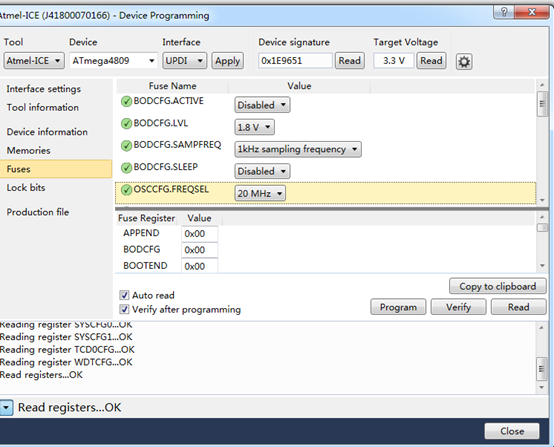Viewport: 554px width, 447px height.
Task: Click the Device signature field 0x1E9651
Action: [295, 61]
